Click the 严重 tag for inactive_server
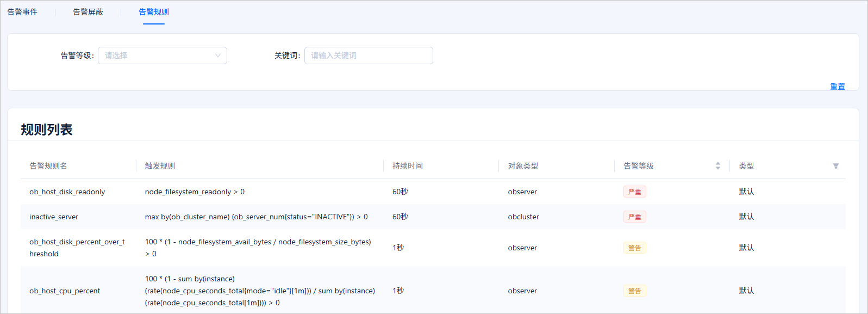Viewport: 868px width, 314px height. pyautogui.click(x=634, y=217)
